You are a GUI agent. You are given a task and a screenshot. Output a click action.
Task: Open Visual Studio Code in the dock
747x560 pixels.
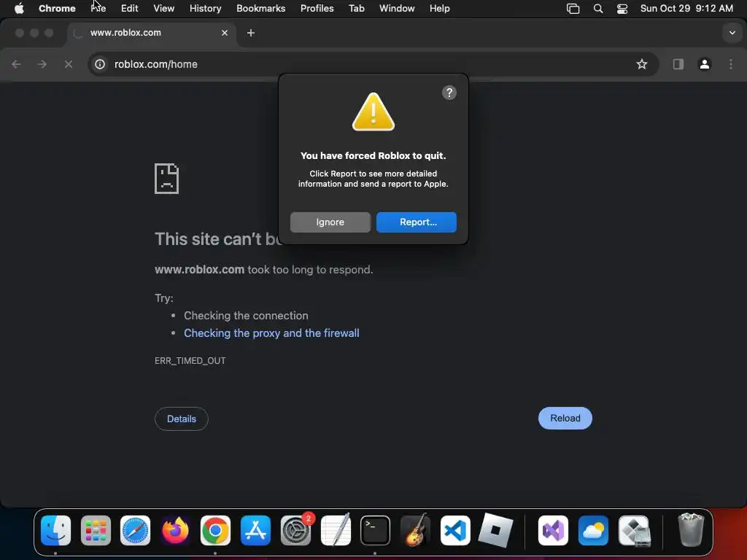(455, 530)
